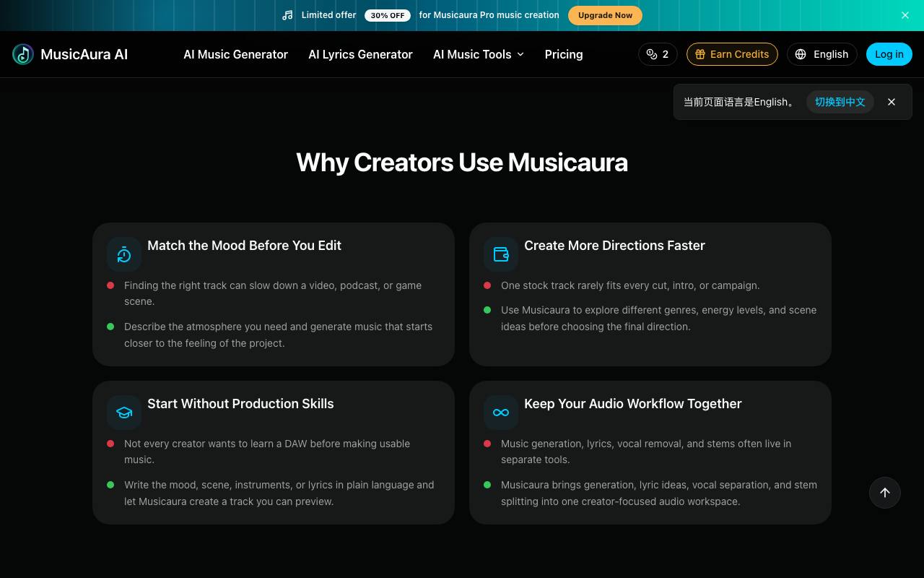Click the 'for Musicaura Pro music creation' banner text
This screenshot has width=924, height=578.
489,15
